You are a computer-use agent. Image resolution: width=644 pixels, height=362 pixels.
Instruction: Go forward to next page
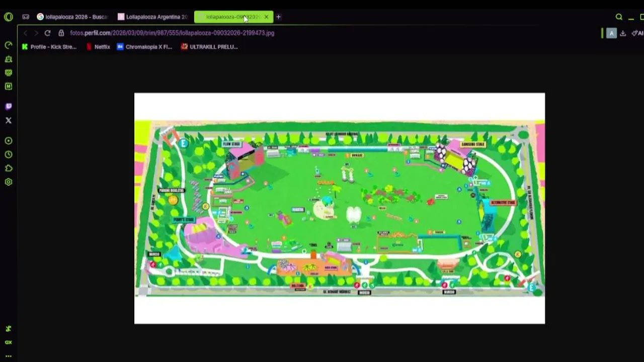36,33
